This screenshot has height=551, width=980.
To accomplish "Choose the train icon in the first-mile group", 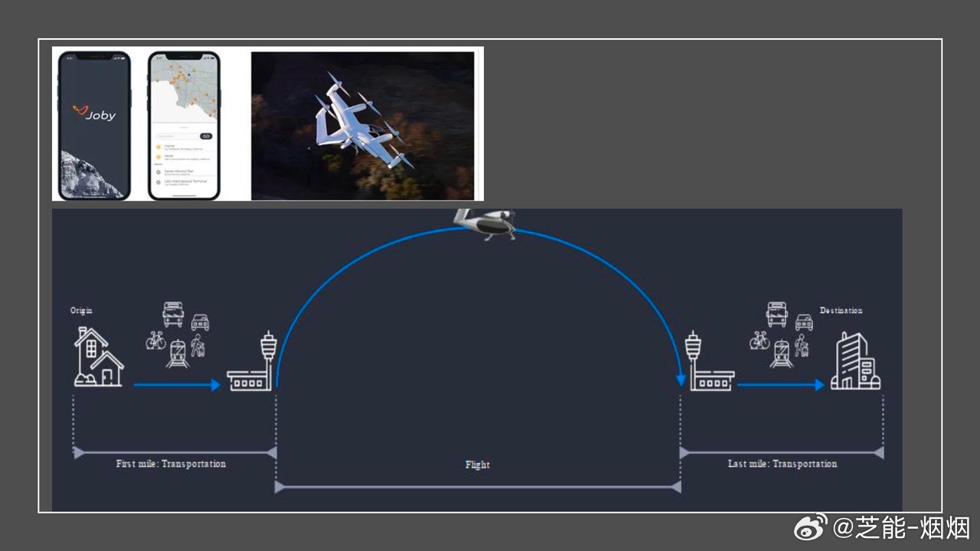I will coord(178,354).
